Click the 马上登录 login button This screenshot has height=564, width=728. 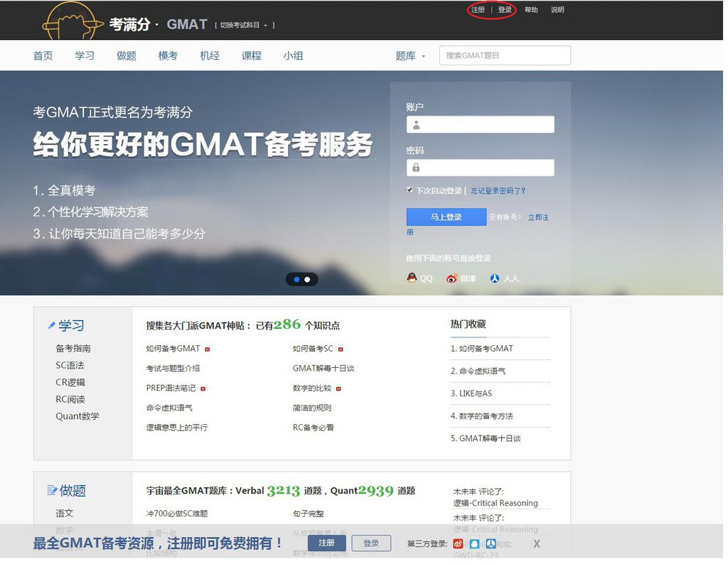446,217
